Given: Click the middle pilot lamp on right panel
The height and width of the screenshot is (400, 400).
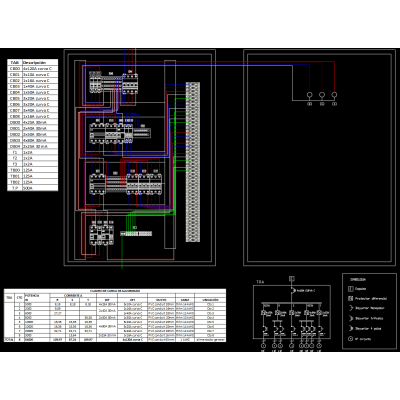Looking at the screenshot, I should pos(322,95).
